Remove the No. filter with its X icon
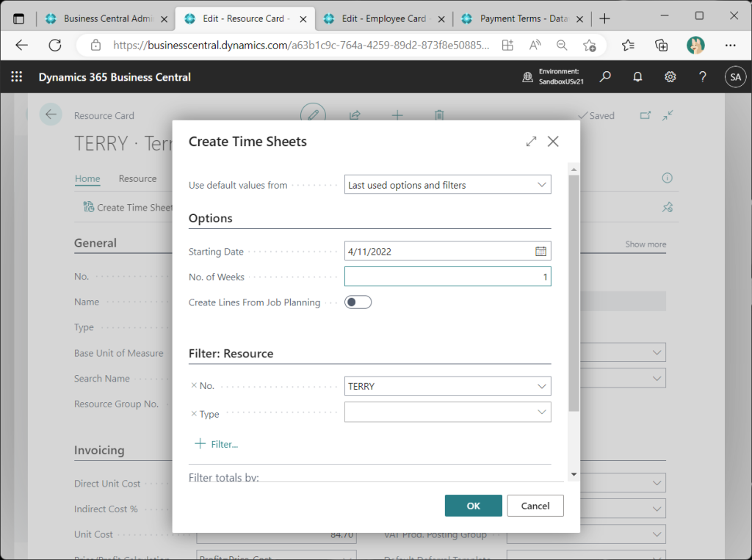The width and height of the screenshot is (752, 560). point(194,385)
